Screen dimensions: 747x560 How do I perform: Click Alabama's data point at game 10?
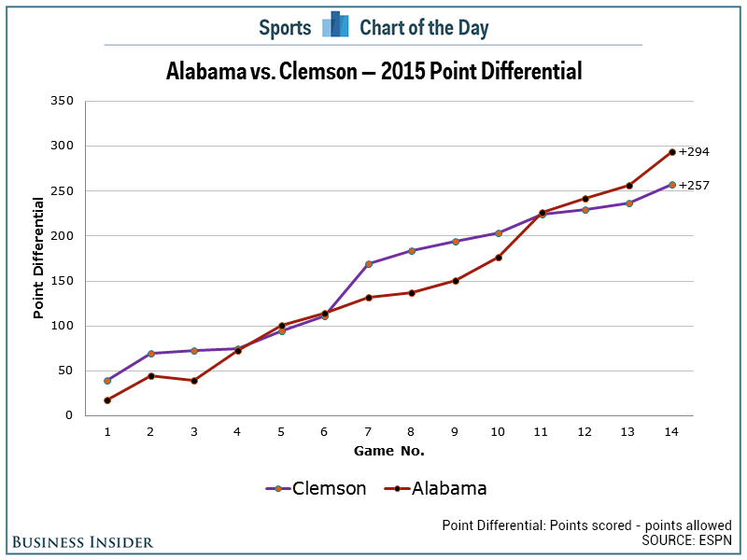tap(499, 258)
